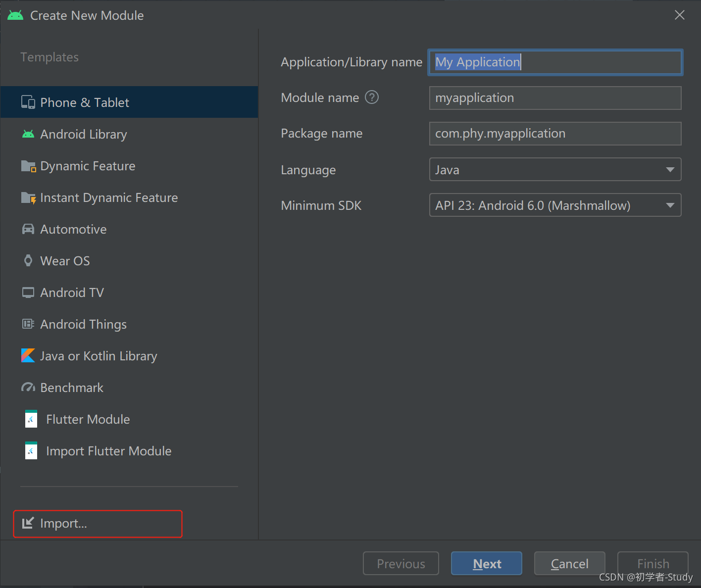The image size is (701, 588).
Task: Focus the Module name field
Action: point(555,98)
